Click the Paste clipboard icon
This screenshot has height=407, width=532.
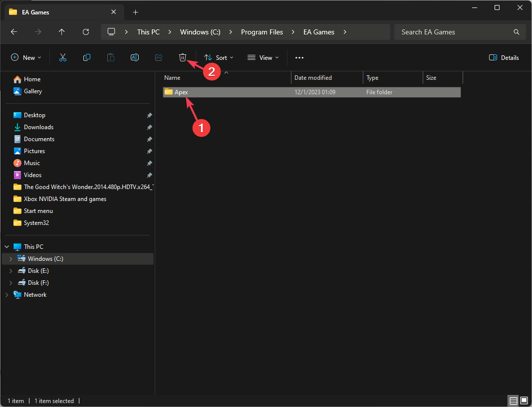pos(111,58)
